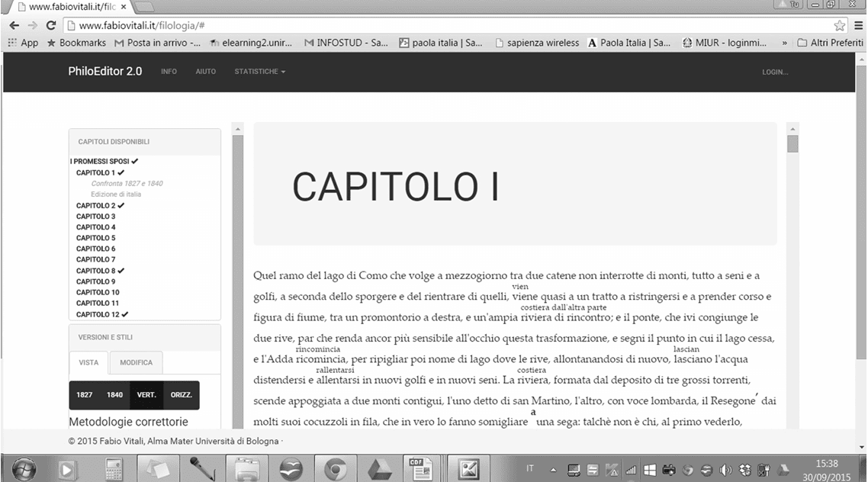This screenshot has height=482, width=868.
Task: Open the CDF document app in taskbar
Action: [421, 469]
